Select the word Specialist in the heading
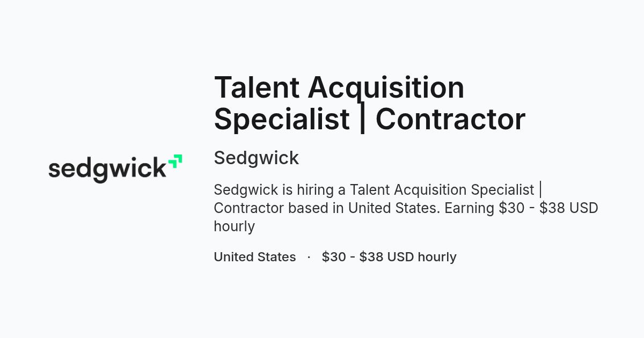This screenshot has height=338, width=644. point(282,119)
